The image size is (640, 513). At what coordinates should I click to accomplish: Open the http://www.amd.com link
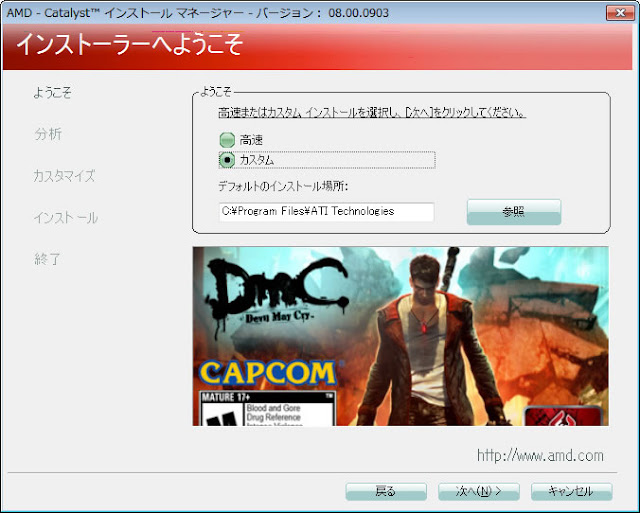point(540,455)
